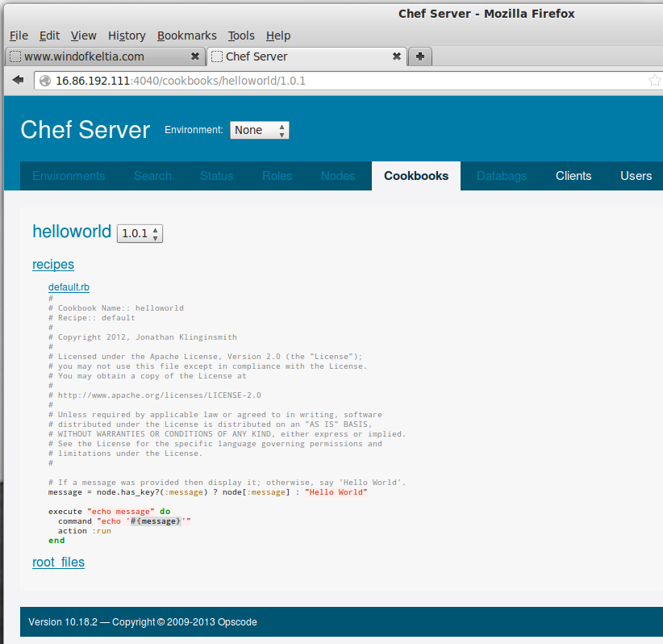The width and height of the screenshot is (663, 644).
Task: Go to the Environments navigation tab
Action: coord(69,176)
